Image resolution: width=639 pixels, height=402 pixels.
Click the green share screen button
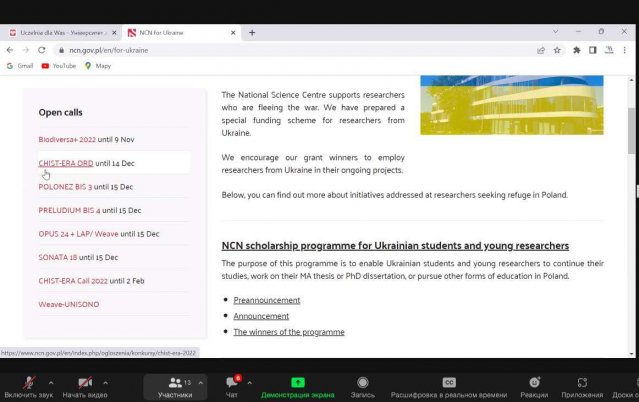[298, 384]
